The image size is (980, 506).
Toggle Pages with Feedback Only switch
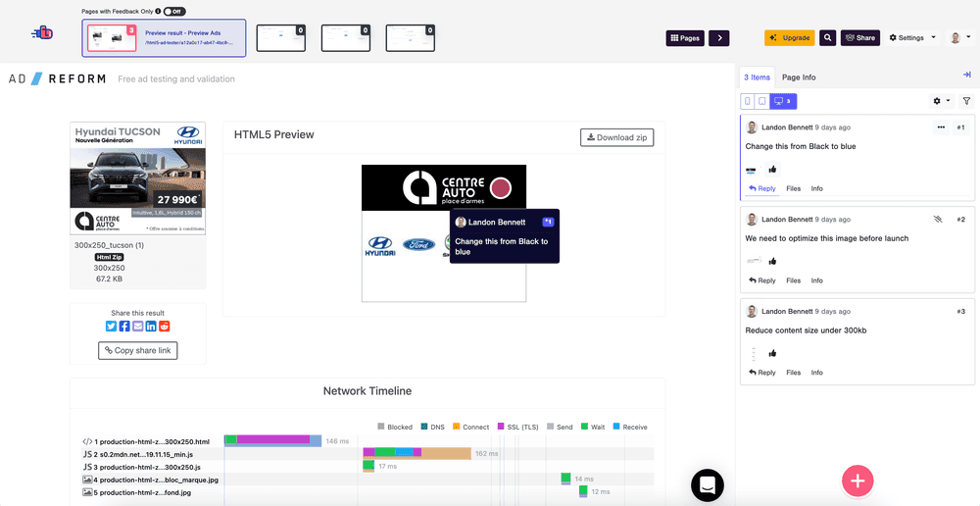coord(174,11)
